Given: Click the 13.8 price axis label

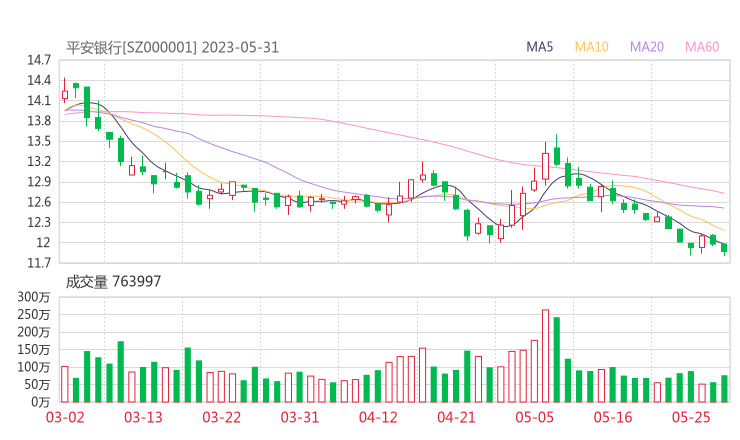Looking at the screenshot, I should [39, 121].
